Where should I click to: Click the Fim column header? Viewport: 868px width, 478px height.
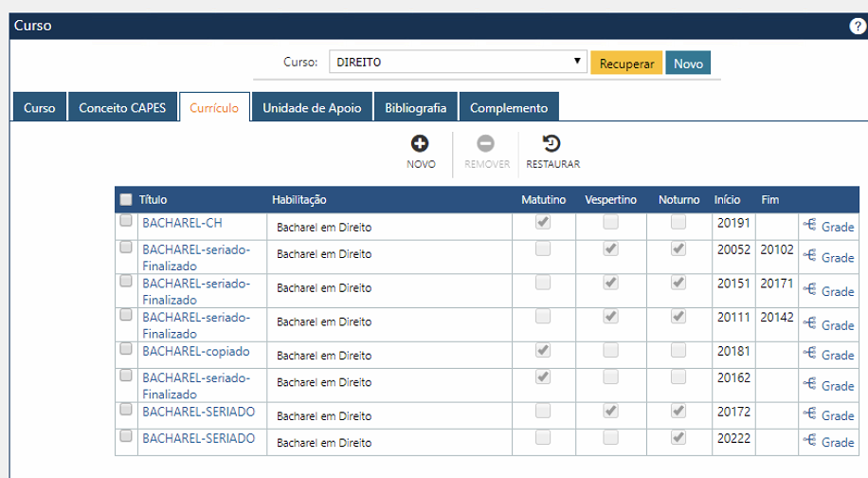coord(770,199)
